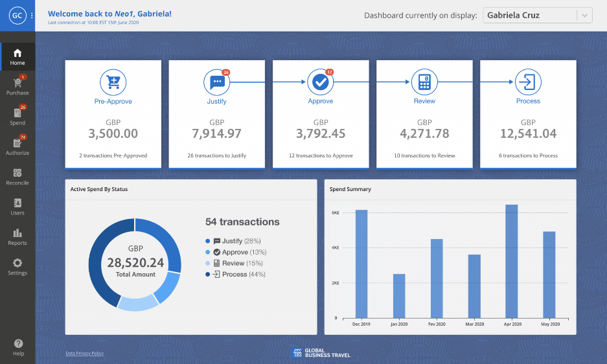Open the Help question mark icon
Screen dimensions: 607x364
(18, 343)
